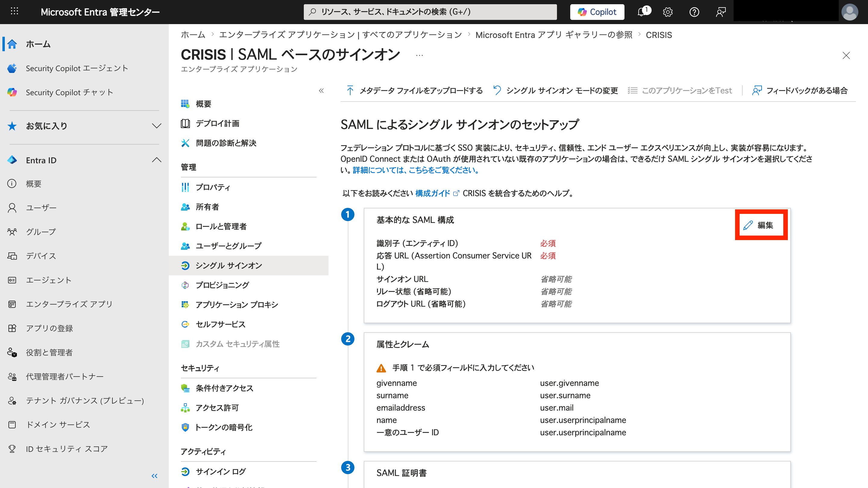
Task: Open テナント ガバナンス (プレビュー) icon
Action: tap(12, 401)
